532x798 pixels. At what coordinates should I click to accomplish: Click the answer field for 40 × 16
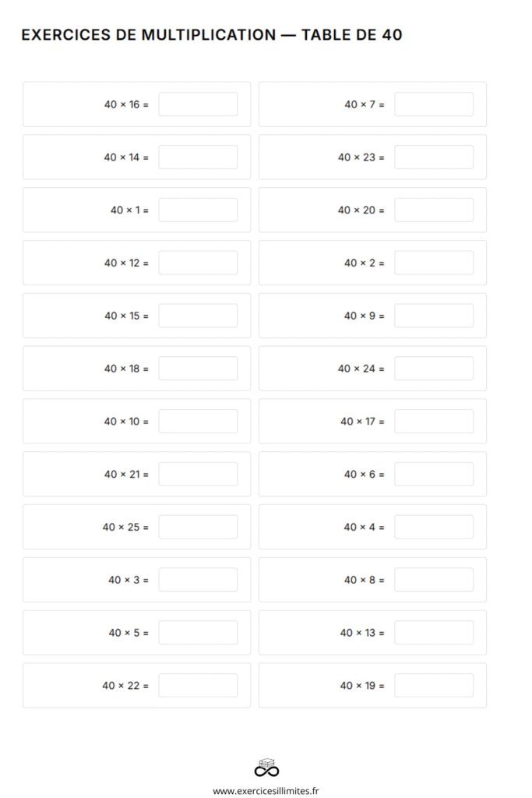[x=198, y=104]
